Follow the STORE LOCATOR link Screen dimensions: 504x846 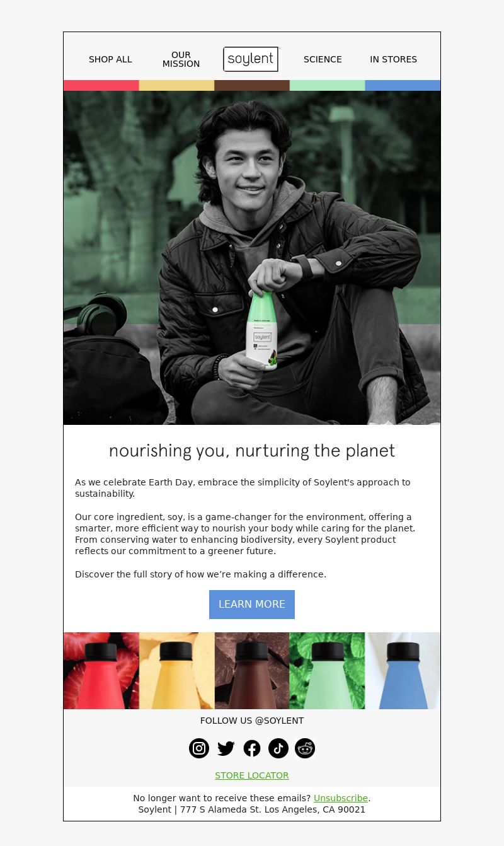[x=252, y=775]
